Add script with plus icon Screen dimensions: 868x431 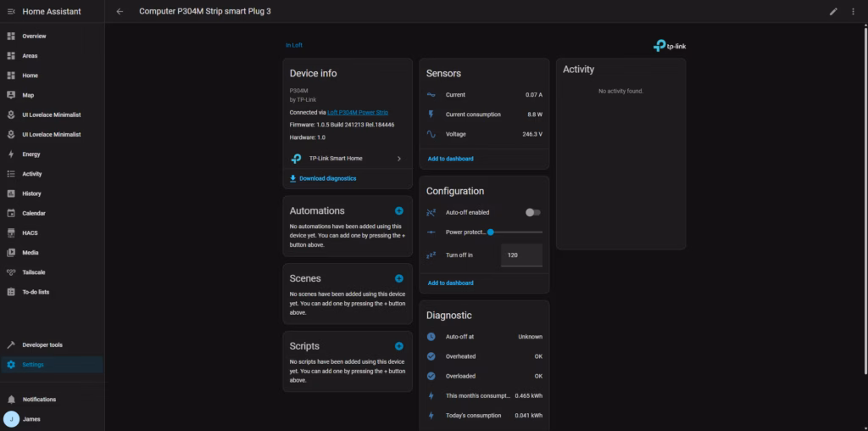[399, 346]
